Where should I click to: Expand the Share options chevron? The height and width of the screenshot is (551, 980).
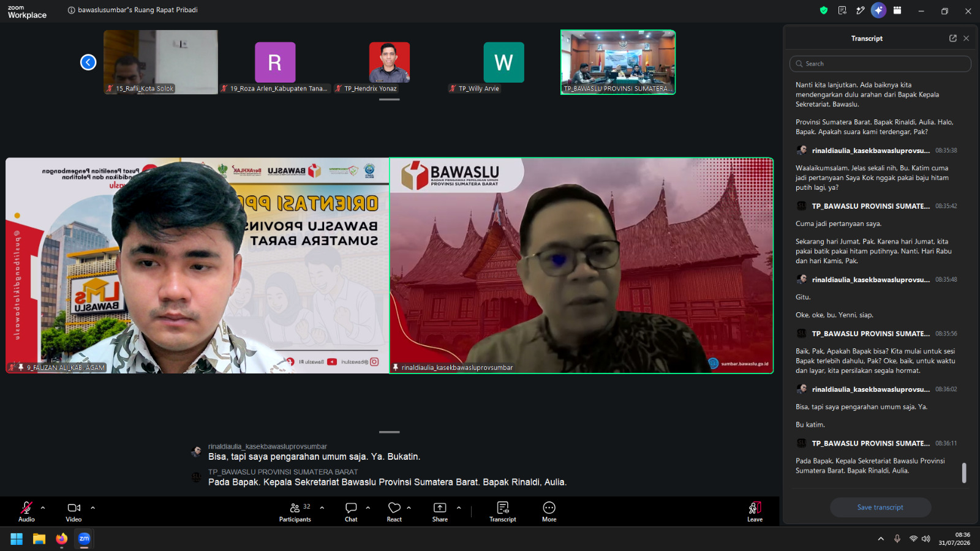click(459, 508)
